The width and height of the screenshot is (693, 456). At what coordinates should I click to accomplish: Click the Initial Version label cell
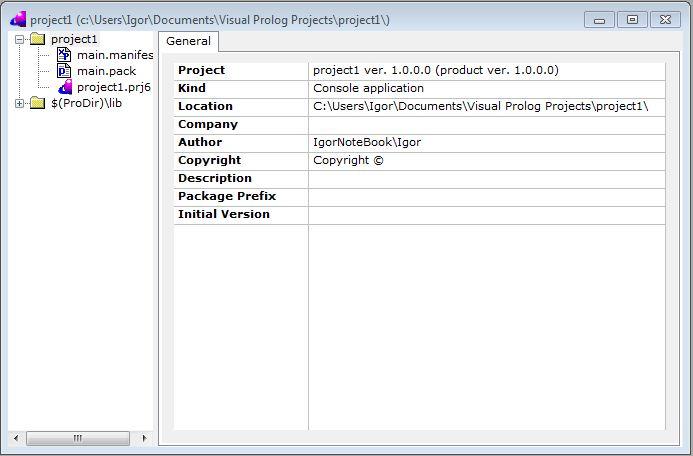click(241, 215)
